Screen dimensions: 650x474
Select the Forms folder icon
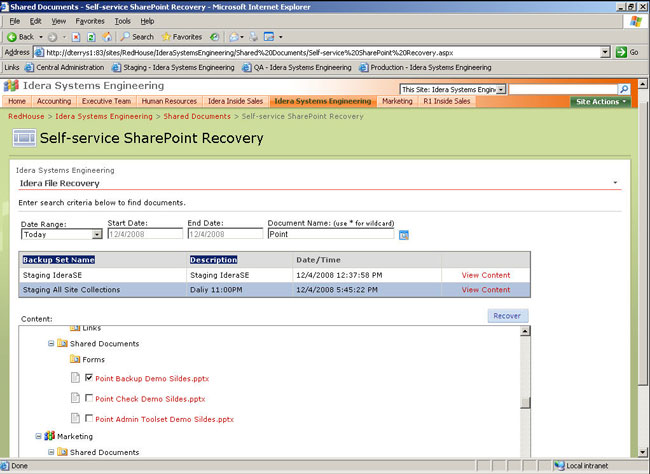(75, 359)
